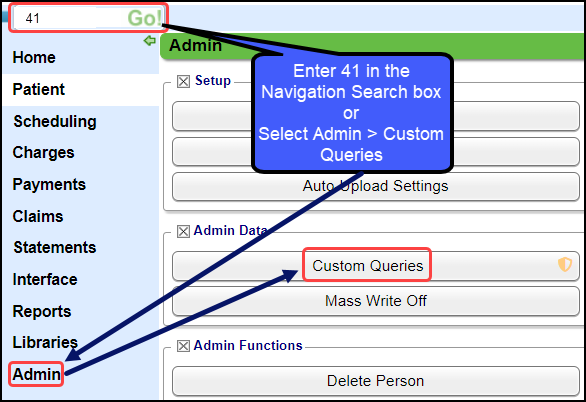
Task: Toggle the Setup section checkbox
Action: [183, 81]
